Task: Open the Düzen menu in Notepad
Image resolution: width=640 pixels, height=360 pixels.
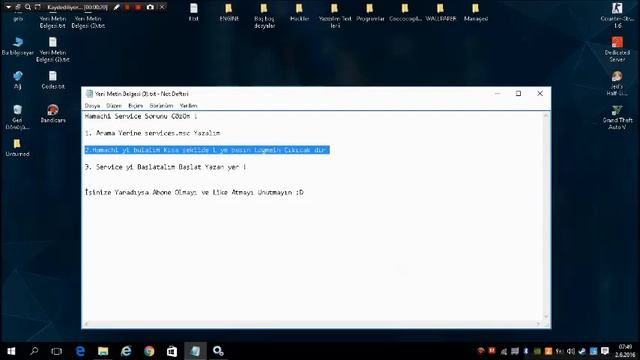Action: 114,106
